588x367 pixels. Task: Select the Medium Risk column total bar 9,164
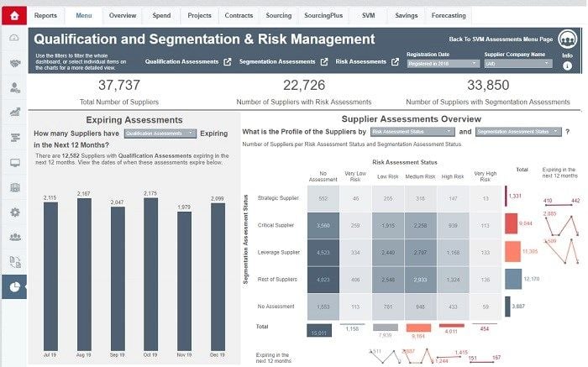tap(418, 328)
